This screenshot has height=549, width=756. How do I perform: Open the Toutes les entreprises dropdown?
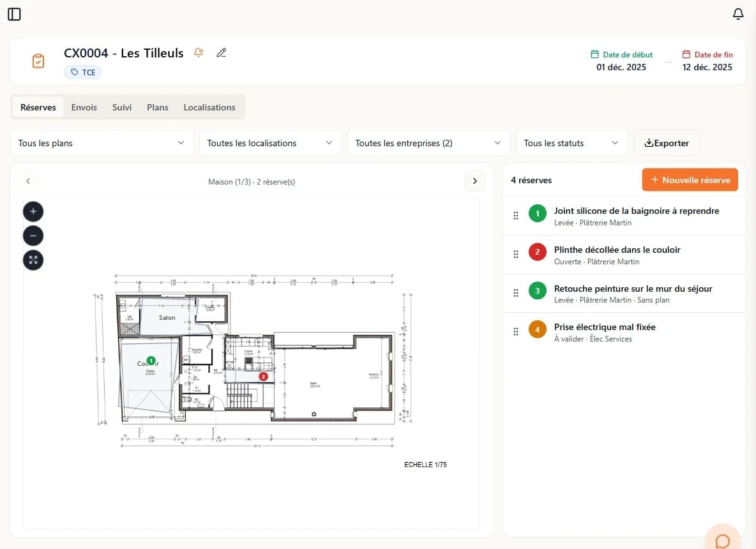[x=428, y=143]
